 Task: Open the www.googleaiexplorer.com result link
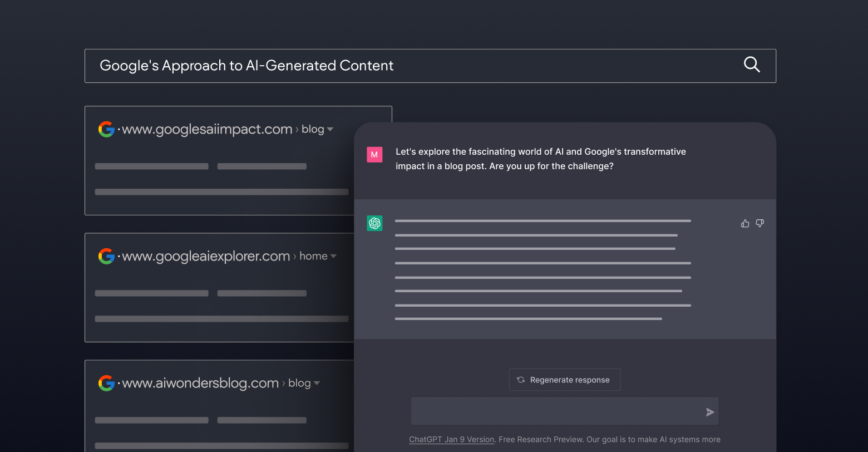click(x=206, y=256)
